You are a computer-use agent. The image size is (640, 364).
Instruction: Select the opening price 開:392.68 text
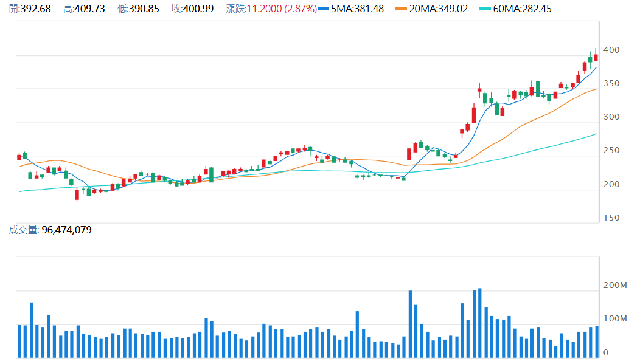(29, 9)
